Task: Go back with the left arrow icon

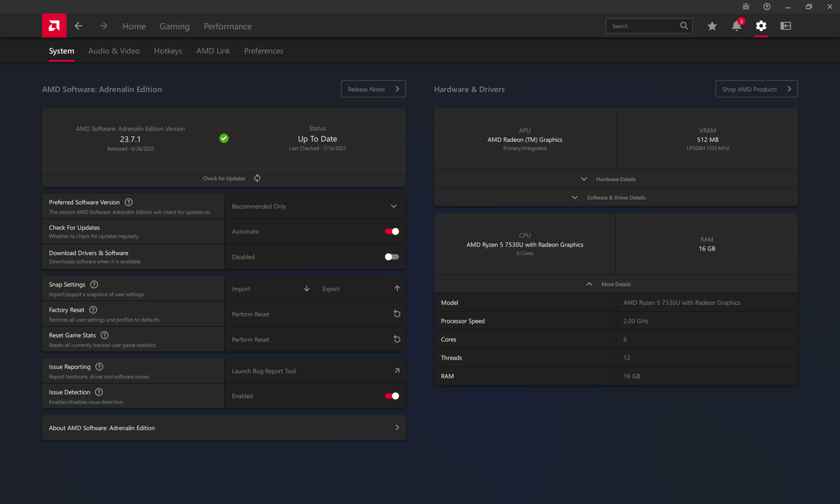Action: [78, 26]
